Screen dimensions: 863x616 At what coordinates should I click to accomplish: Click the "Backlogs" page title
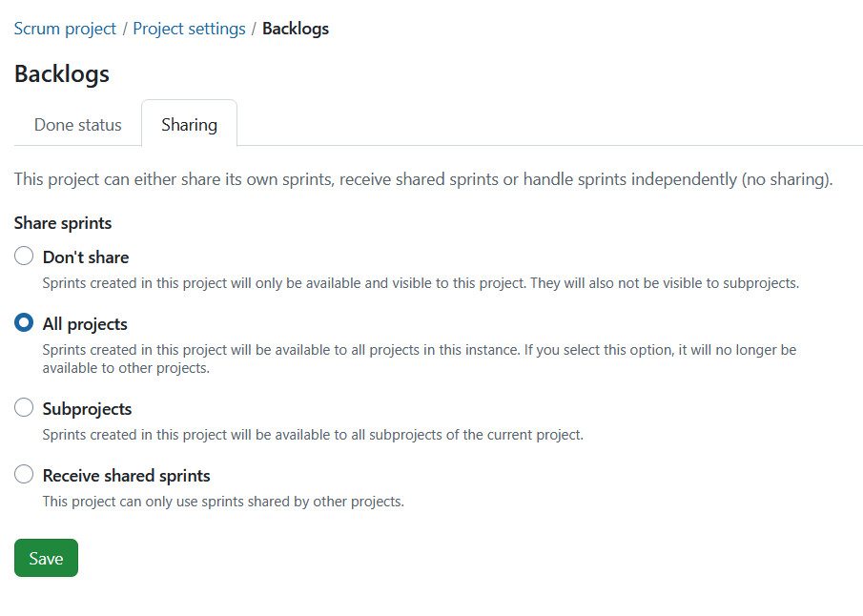[61, 73]
